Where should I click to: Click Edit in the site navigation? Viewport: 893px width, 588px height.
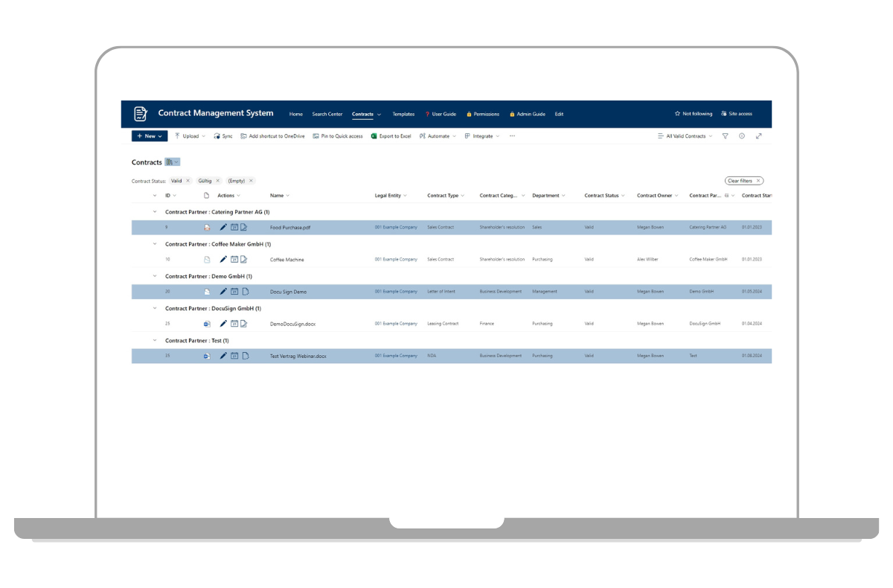[x=559, y=114]
